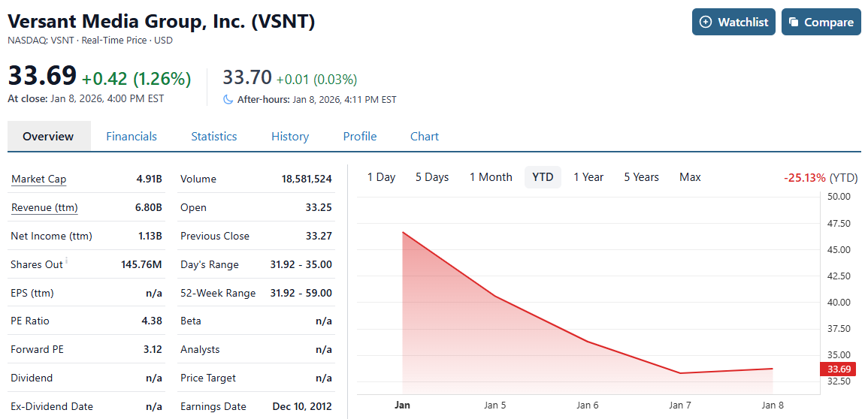Show the Max chart range
Viewport: 868px width, 419px height.
tap(690, 177)
